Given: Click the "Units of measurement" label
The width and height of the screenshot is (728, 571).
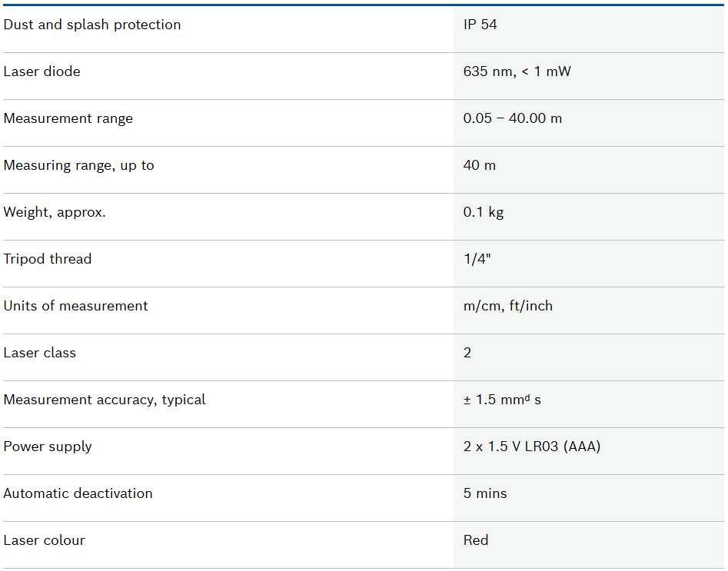Looking at the screenshot, I should pos(76,306).
